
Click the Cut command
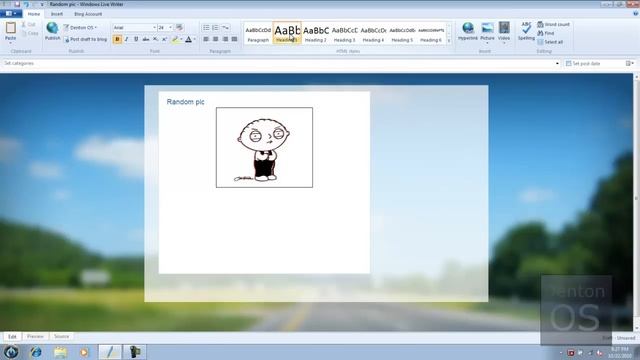coord(29,24)
